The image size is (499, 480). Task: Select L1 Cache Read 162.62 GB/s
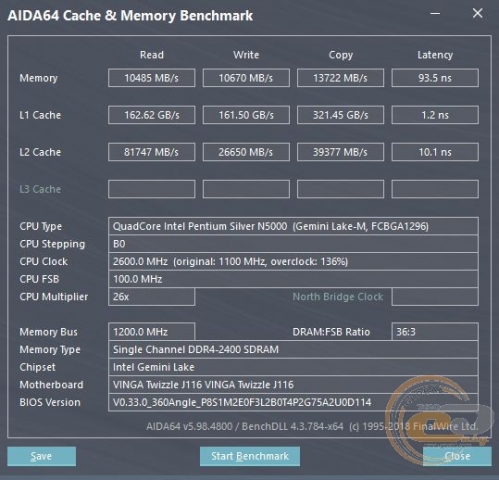(x=152, y=115)
